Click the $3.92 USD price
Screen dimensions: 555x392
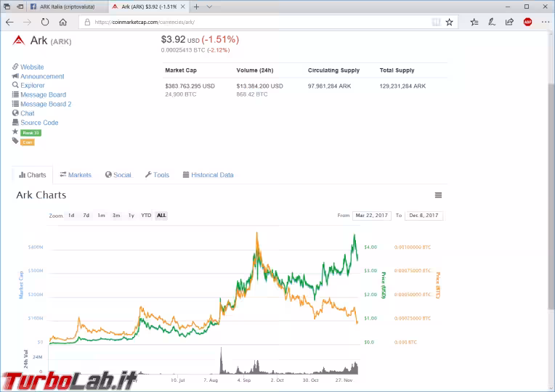pos(180,40)
